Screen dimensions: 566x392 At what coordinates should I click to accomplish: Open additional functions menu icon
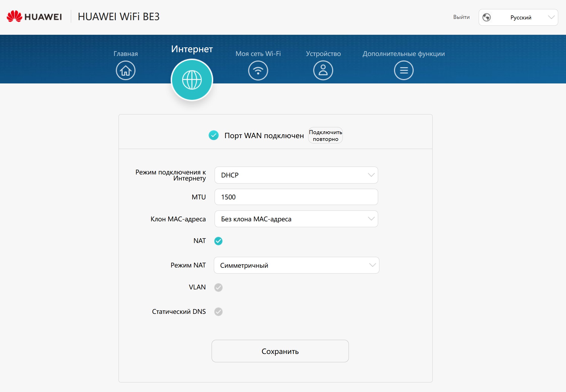click(404, 70)
